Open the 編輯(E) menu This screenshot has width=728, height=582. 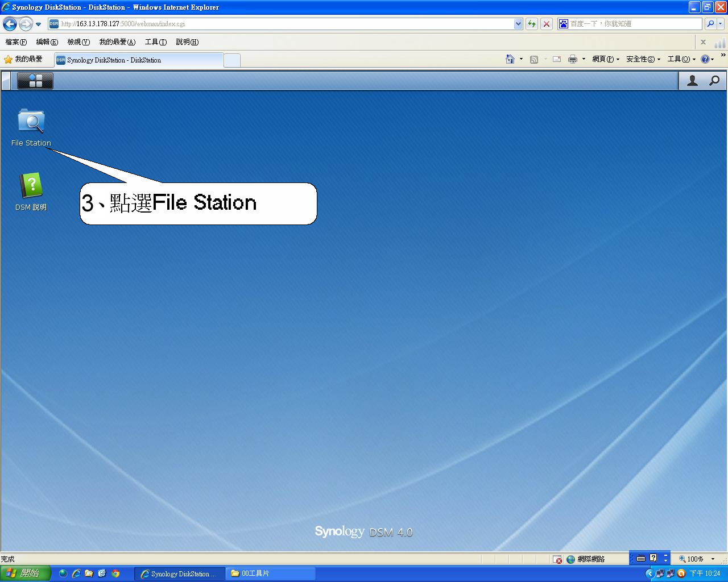pos(47,42)
